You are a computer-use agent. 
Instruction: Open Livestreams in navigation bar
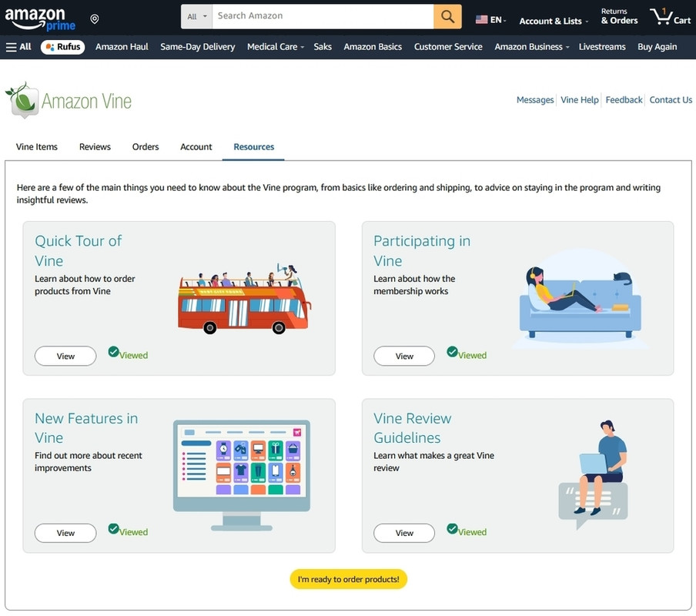602,47
